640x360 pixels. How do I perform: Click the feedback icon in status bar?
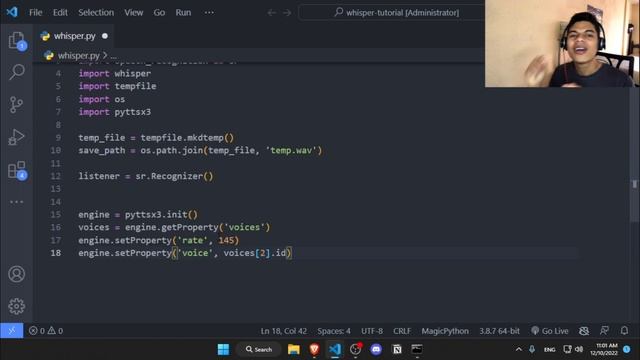pos(604,331)
